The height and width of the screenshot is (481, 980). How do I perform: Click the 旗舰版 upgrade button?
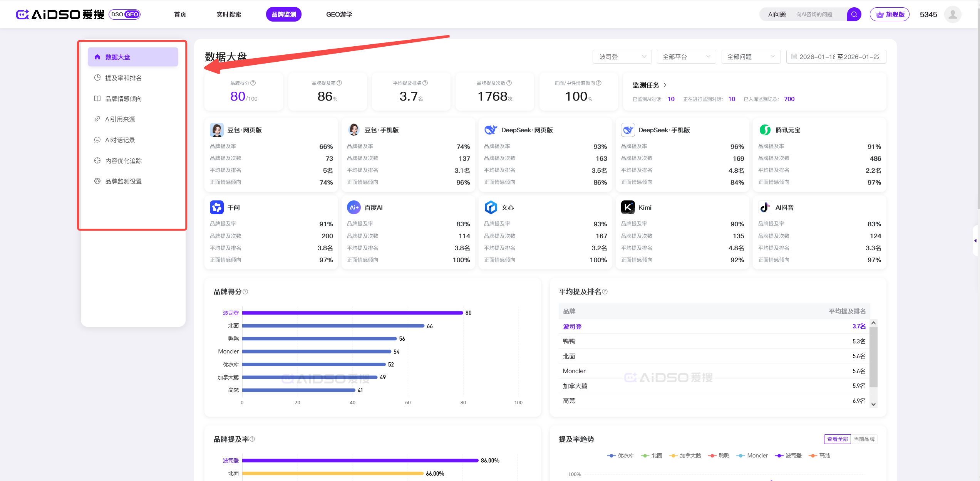[x=890, y=15]
